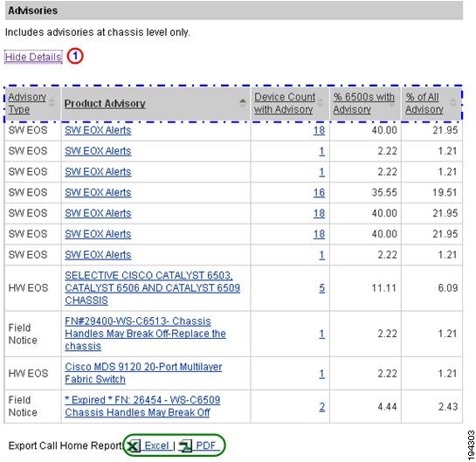Sort by Device Count with Advisory header
This screenshot has height=462, width=476.
tap(285, 103)
